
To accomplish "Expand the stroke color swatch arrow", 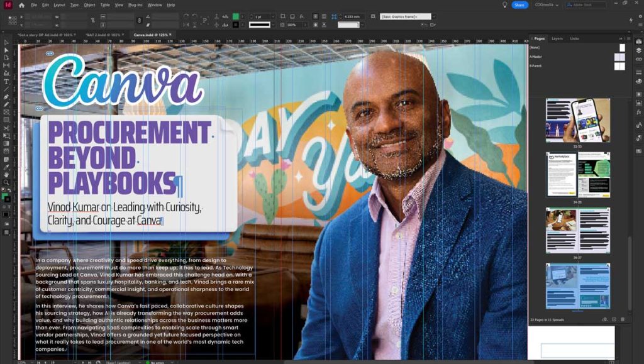I will (242, 25).
